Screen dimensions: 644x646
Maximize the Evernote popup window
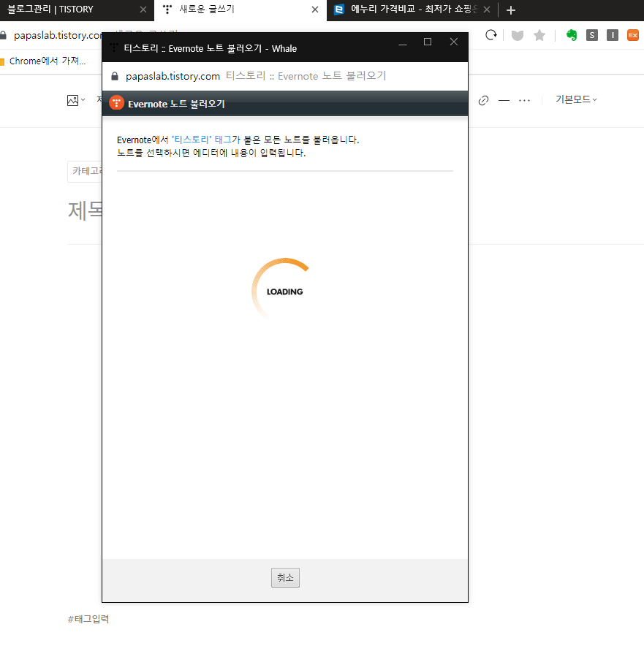click(x=428, y=42)
